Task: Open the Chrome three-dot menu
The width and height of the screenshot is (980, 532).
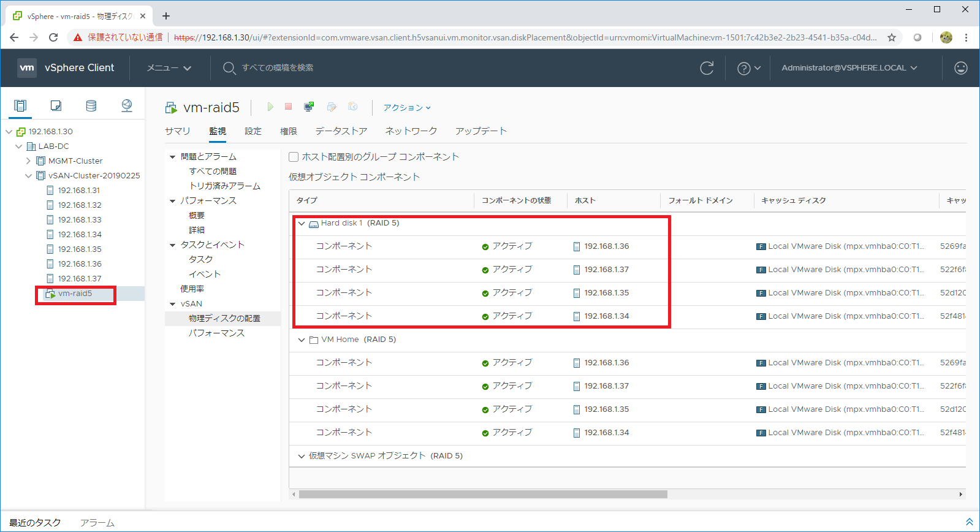Action: point(966,37)
